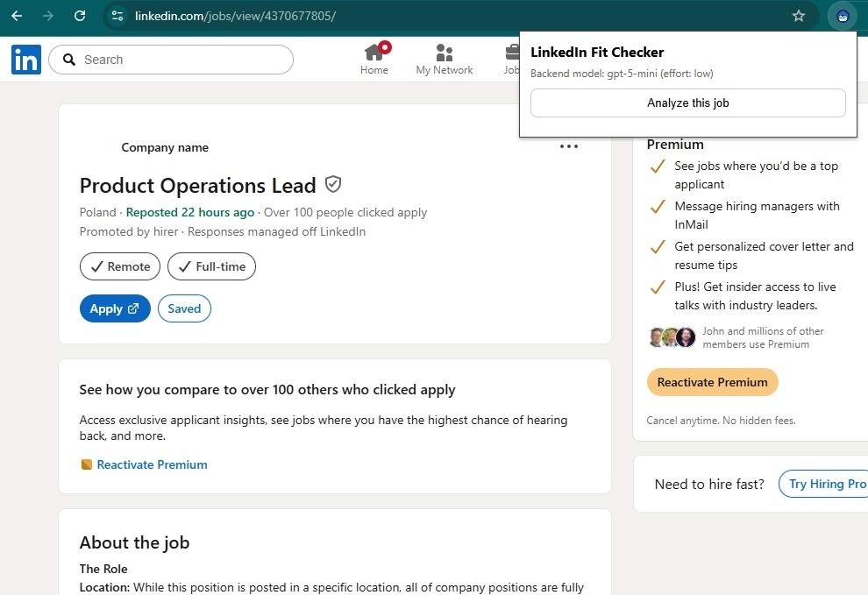Reload the page with the refresh icon

point(80,16)
